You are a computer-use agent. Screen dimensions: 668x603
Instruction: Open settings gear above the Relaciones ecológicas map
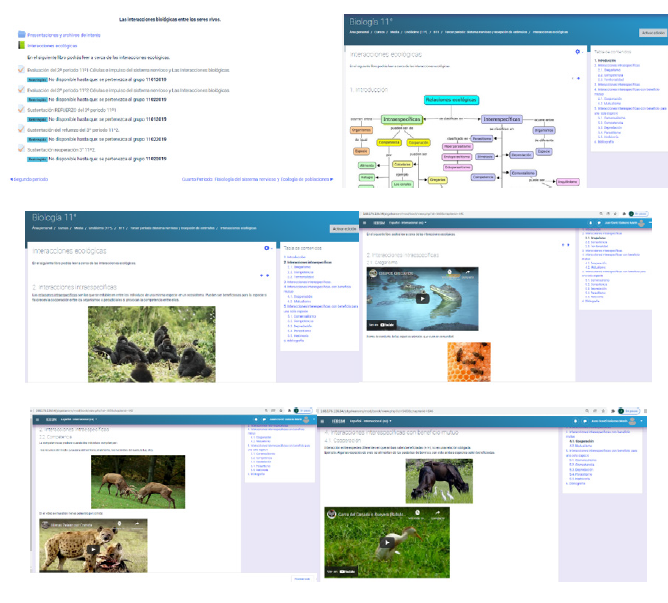tap(577, 51)
